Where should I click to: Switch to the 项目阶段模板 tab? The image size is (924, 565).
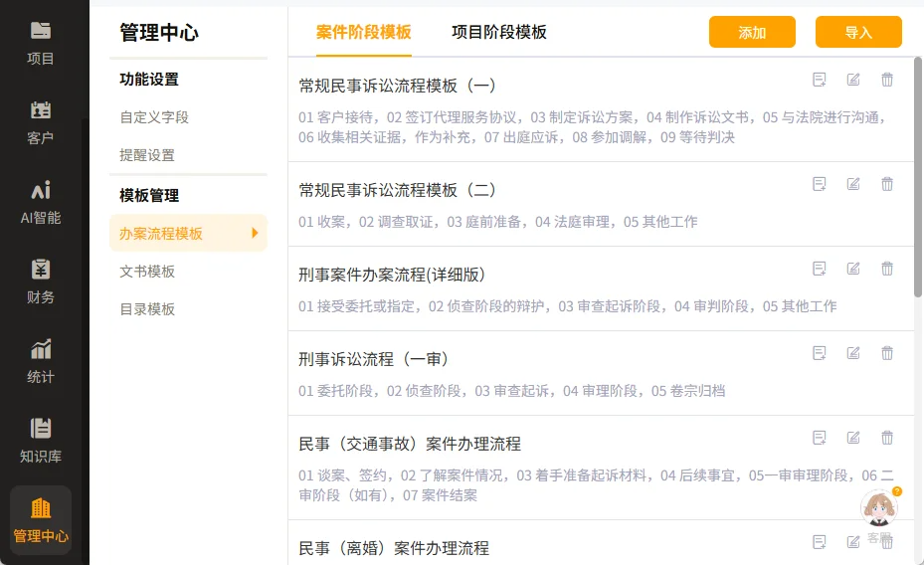click(498, 32)
